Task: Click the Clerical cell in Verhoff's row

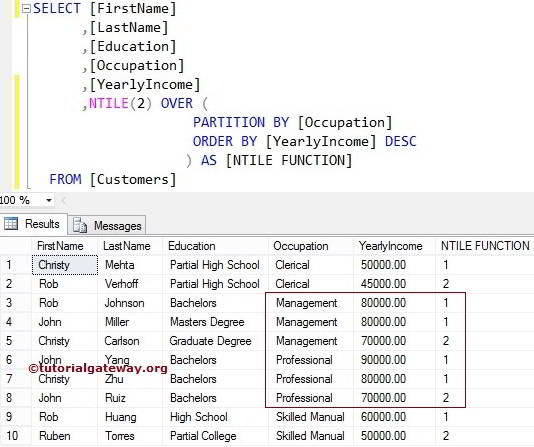Action: (x=311, y=284)
